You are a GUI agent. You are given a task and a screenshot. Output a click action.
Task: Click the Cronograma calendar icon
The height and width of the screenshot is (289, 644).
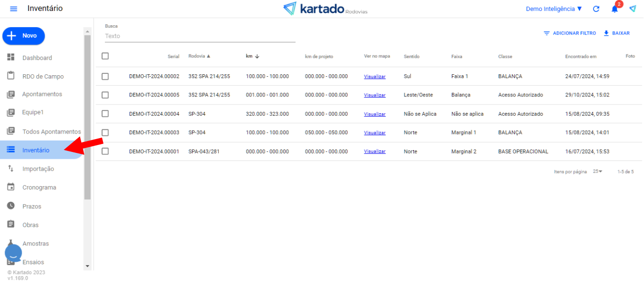coord(11,187)
